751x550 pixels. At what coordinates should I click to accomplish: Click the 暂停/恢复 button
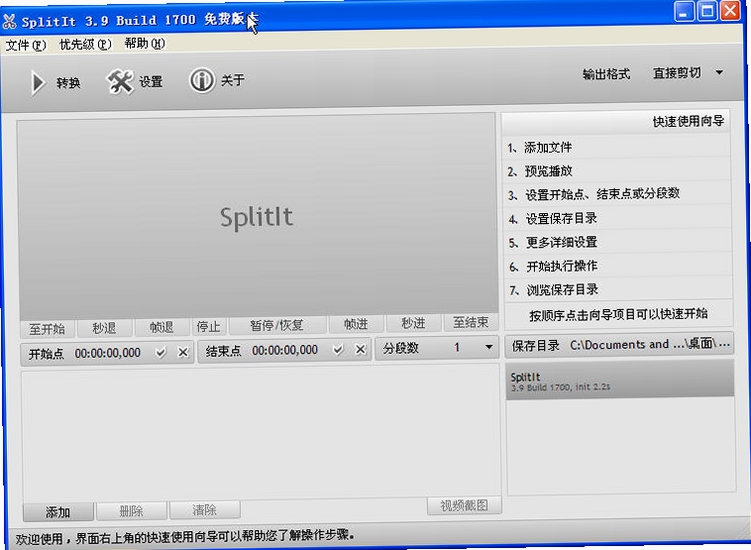[277, 325]
